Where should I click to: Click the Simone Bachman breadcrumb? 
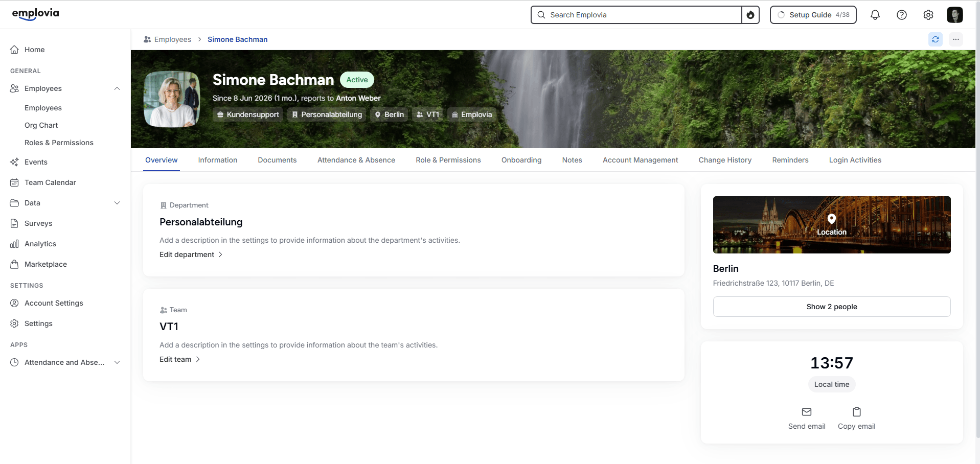coord(238,39)
